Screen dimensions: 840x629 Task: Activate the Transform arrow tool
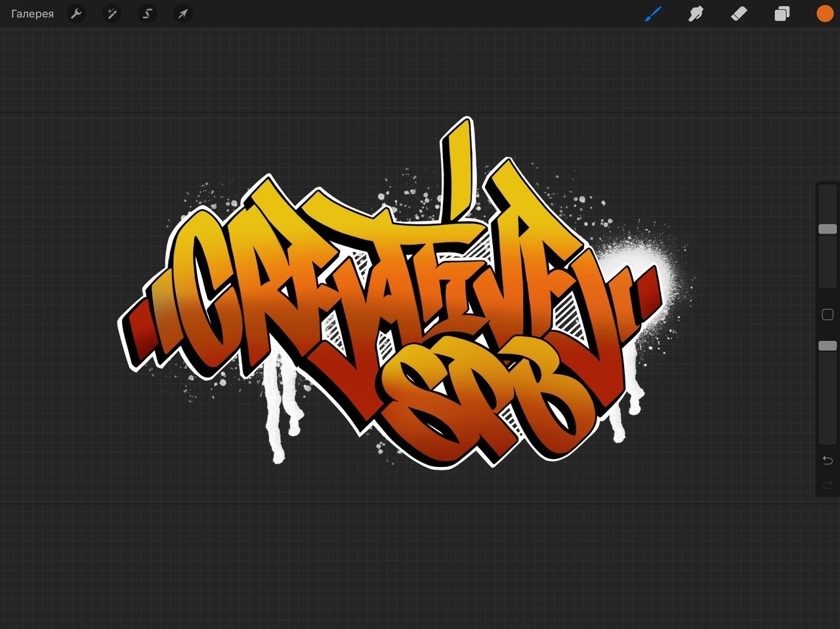point(183,14)
